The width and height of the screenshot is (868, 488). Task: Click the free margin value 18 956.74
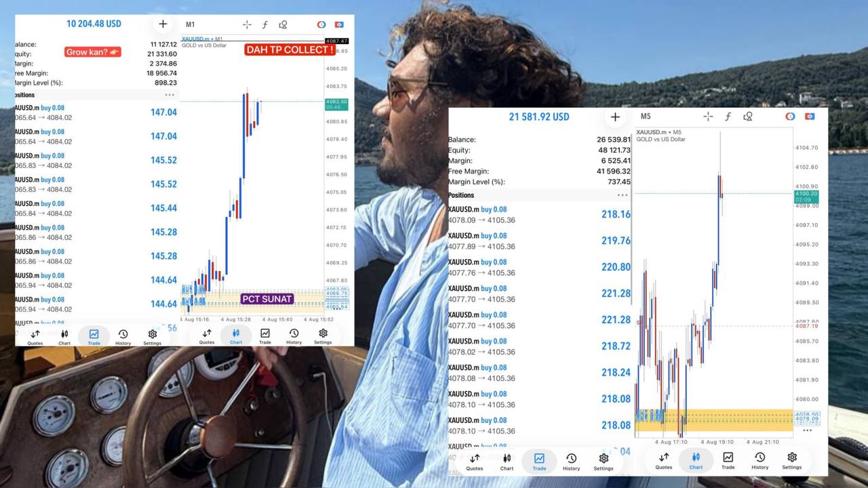click(x=162, y=73)
